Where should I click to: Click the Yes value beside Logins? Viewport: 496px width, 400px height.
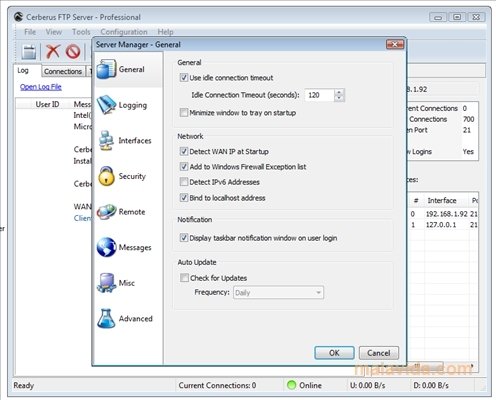pyautogui.click(x=468, y=151)
